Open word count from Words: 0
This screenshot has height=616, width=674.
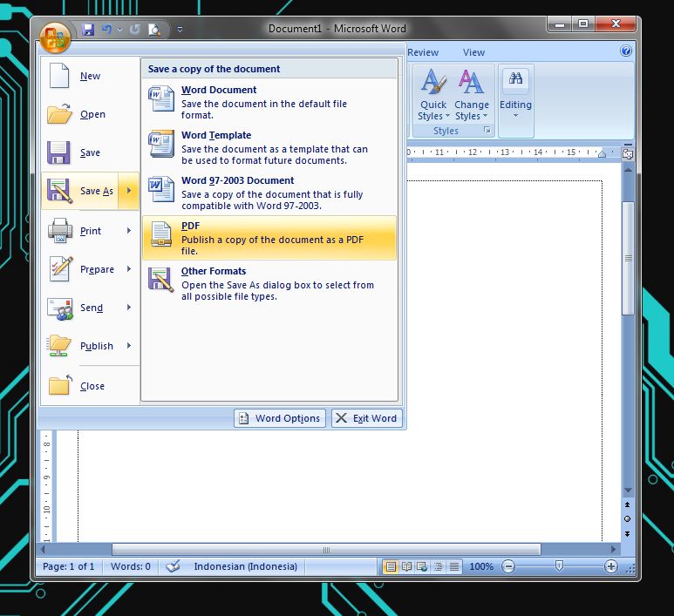pyautogui.click(x=130, y=566)
